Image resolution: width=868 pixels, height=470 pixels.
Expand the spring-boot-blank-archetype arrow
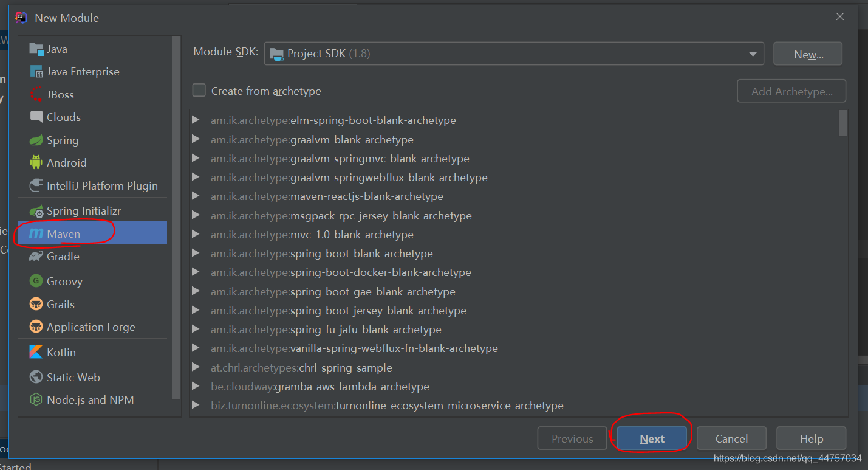[196, 253]
